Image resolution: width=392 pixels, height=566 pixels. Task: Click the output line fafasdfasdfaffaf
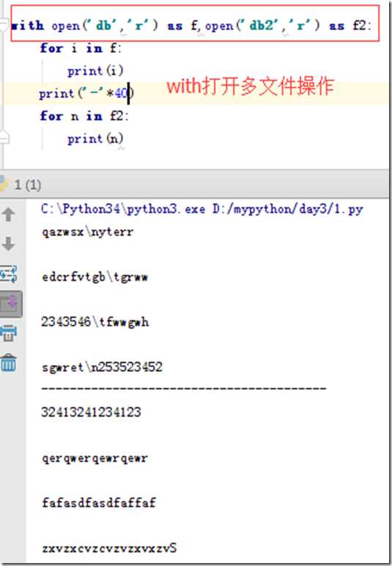coord(99,502)
